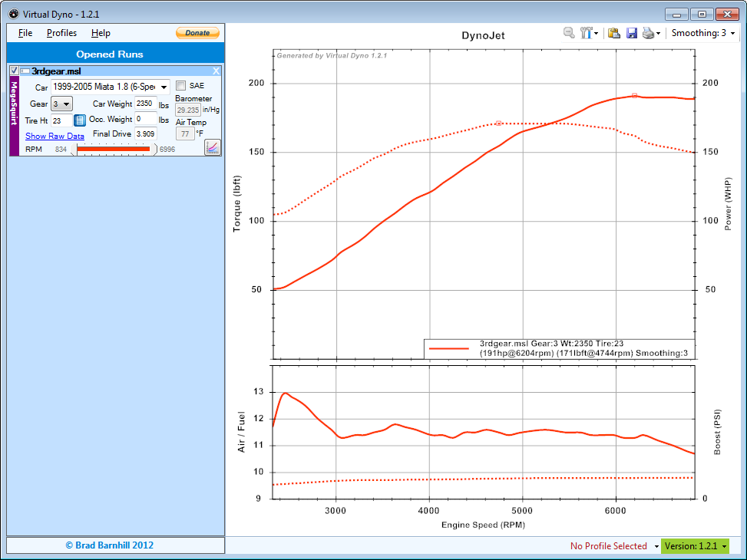Click the chart options icon in run panel
The height and width of the screenshot is (560, 747).
[x=213, y=147]
